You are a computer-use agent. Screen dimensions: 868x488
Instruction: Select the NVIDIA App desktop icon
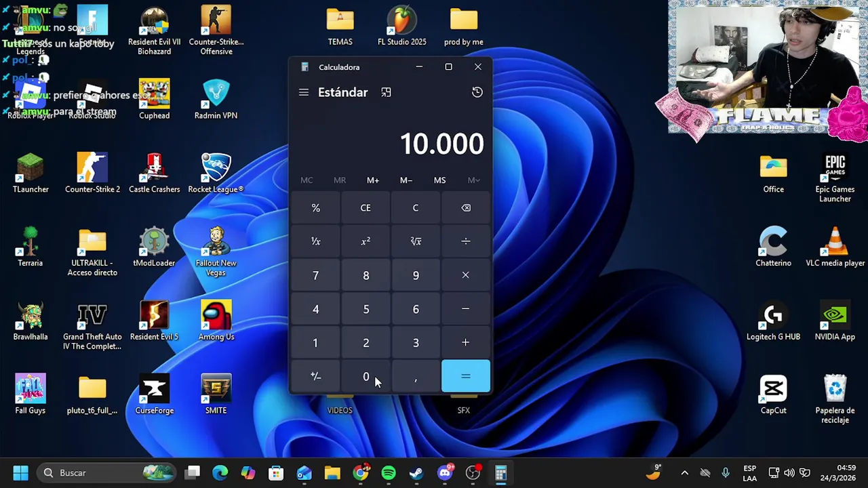[835, 321]
